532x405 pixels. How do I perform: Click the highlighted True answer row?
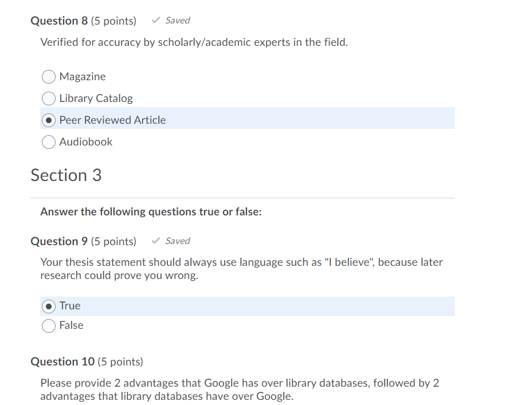(x=247, y=306)
